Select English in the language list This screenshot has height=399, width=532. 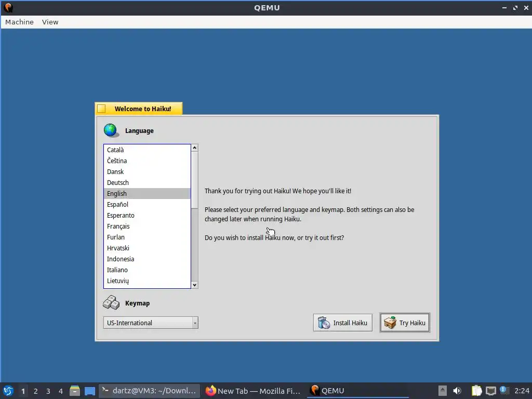coord(147,193)
